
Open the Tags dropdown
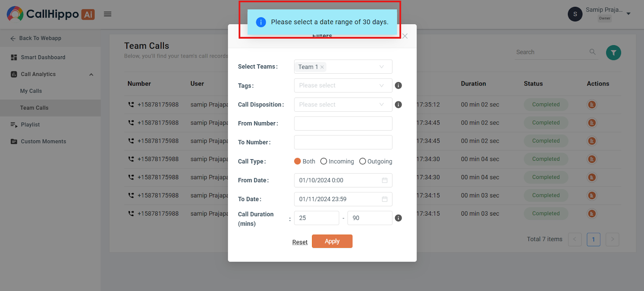(343, 85)
